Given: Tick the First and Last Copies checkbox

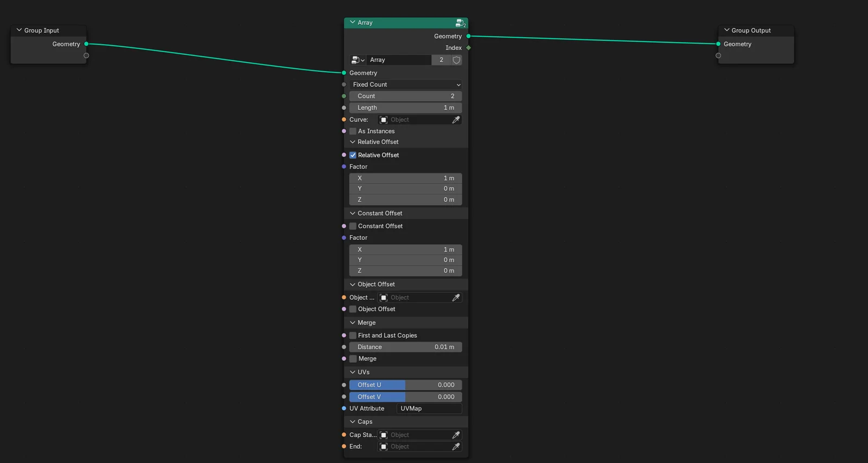Looking at the screenshot, I should 353,336.
